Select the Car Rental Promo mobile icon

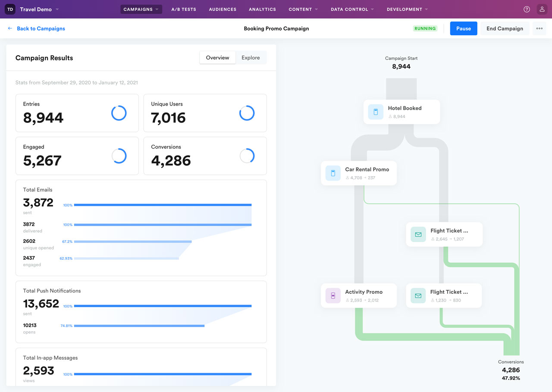coord(333,173)
